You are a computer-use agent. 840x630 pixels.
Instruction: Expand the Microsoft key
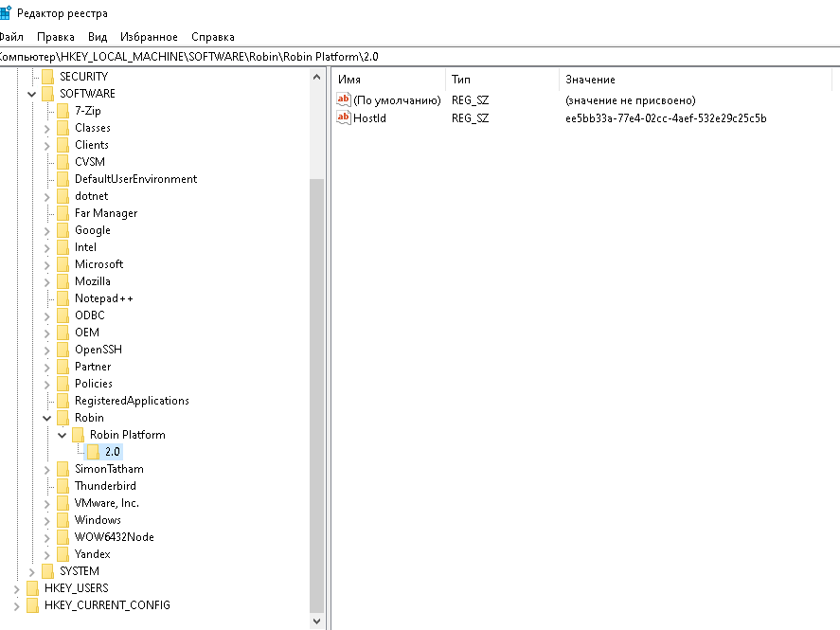(47, 264)
